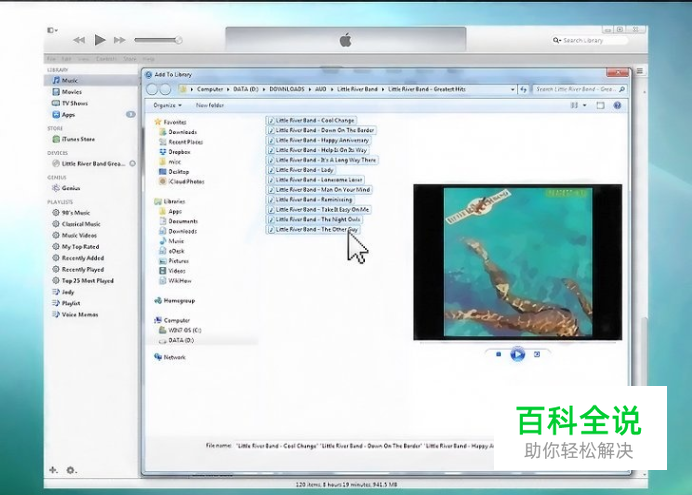
Task: Open the iTunes window menu icon
Action: 52,30
